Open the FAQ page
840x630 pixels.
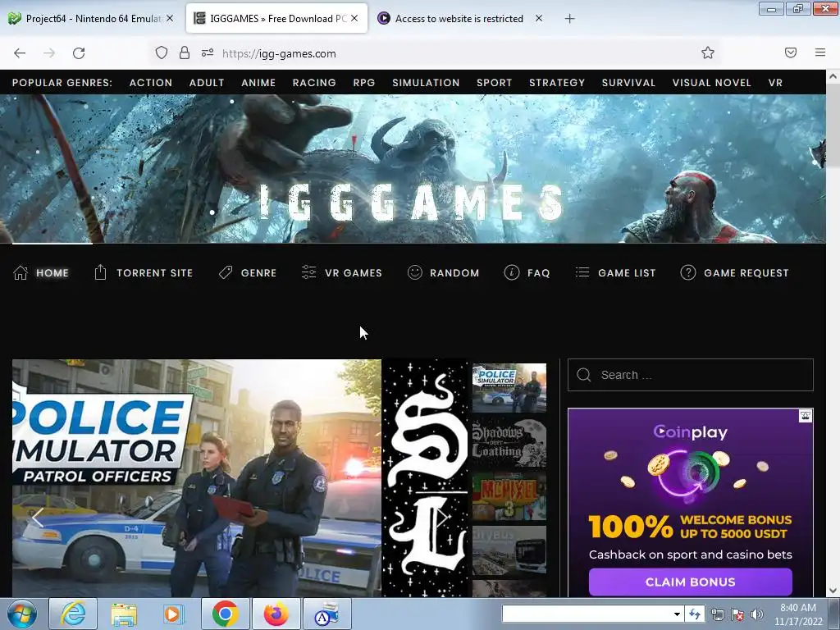[527, 272]
